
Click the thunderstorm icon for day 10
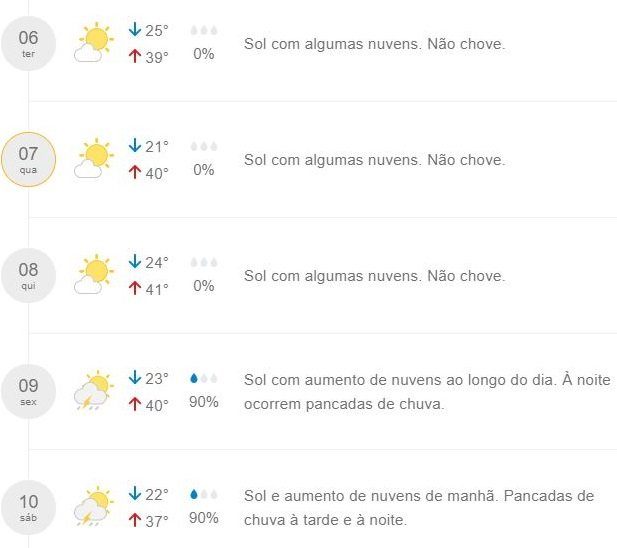(94, 506)
